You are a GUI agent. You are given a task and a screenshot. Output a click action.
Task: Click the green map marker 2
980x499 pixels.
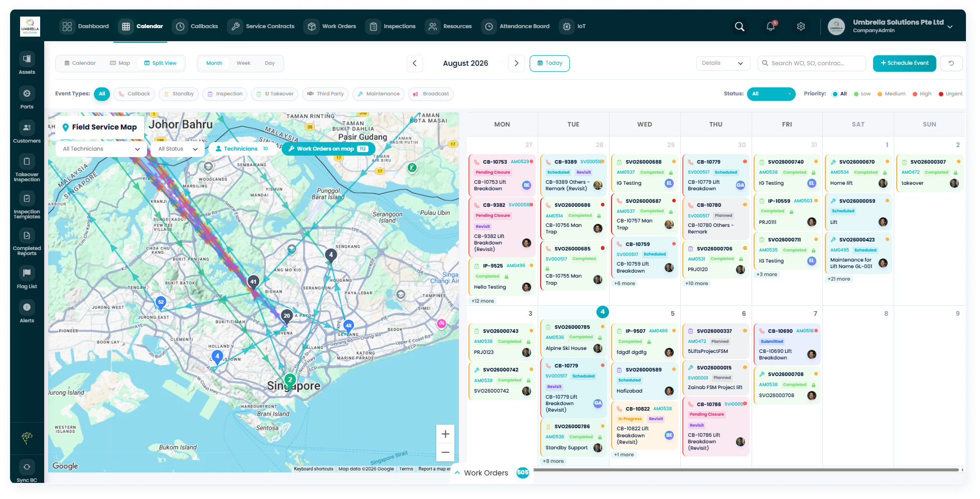pyautogui.click(x=290, y=380)
